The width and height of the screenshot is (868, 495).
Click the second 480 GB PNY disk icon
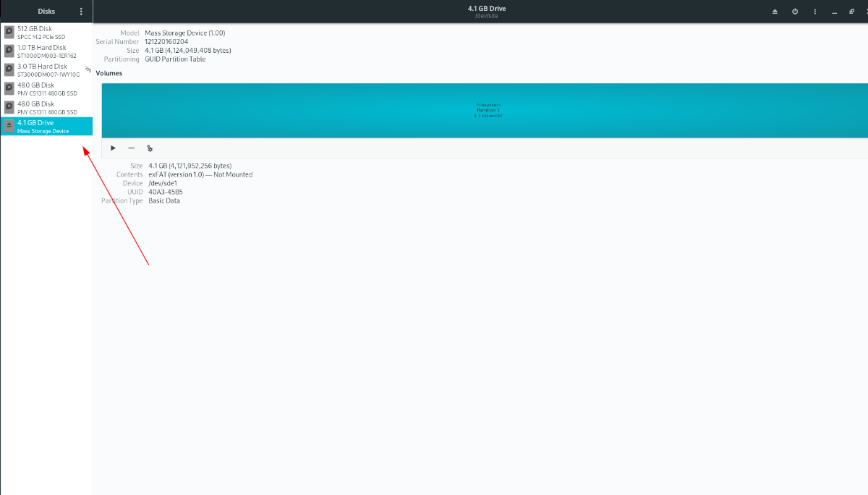point(8,107)
